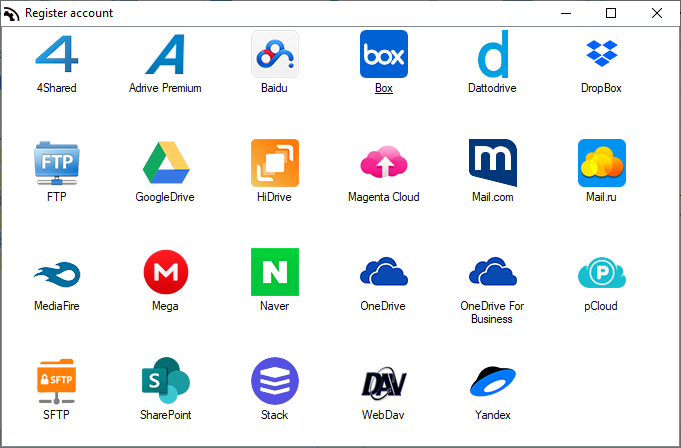Click the Baidu cloud icon
Viewport: 681px width, 448px height.
[x=274, y=54]
